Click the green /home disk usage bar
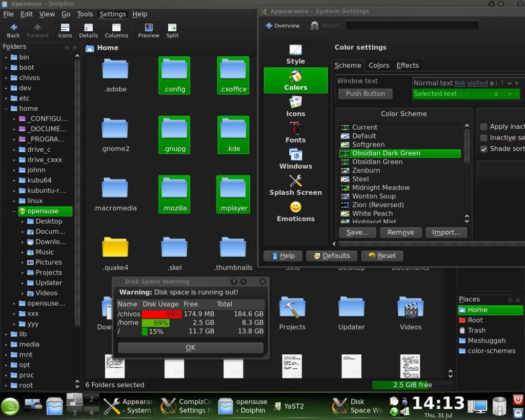The width and height of the screenshot is (525, 420). click(155, 323)
